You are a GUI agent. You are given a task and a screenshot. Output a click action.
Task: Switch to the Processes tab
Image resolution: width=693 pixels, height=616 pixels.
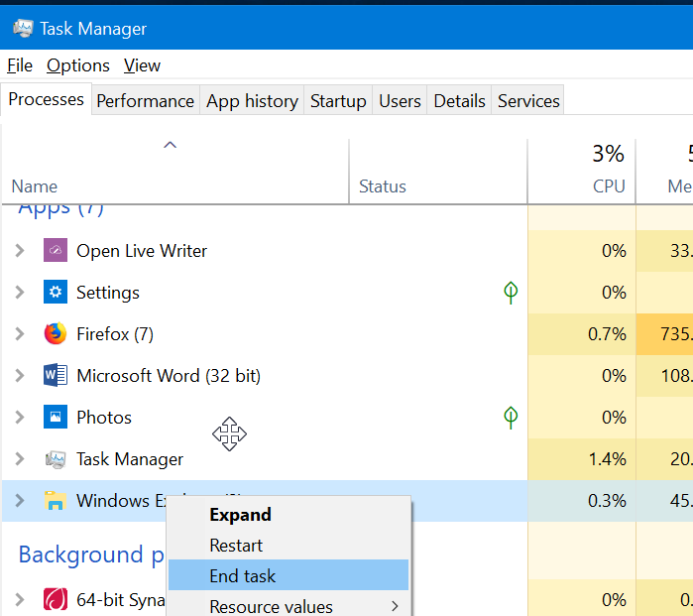click(x=46, y=99)
